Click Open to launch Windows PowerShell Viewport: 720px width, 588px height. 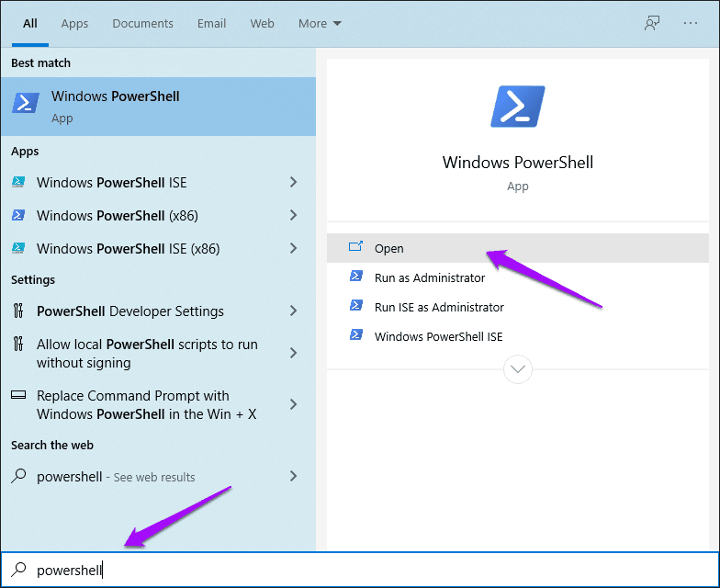389,248
